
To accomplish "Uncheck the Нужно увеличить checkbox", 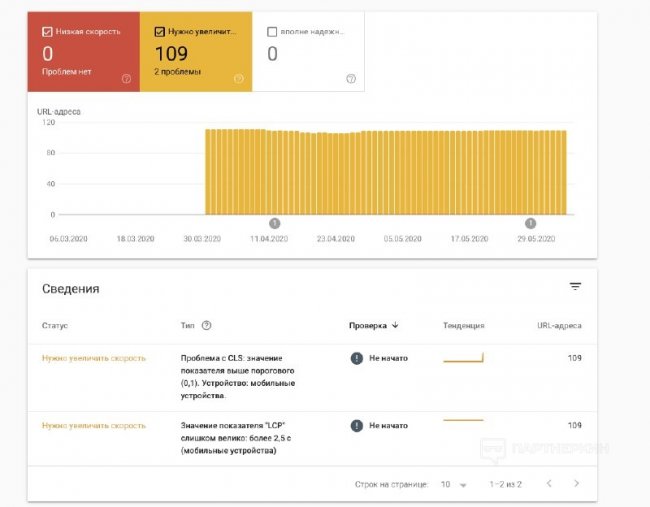I will point(160,31).
